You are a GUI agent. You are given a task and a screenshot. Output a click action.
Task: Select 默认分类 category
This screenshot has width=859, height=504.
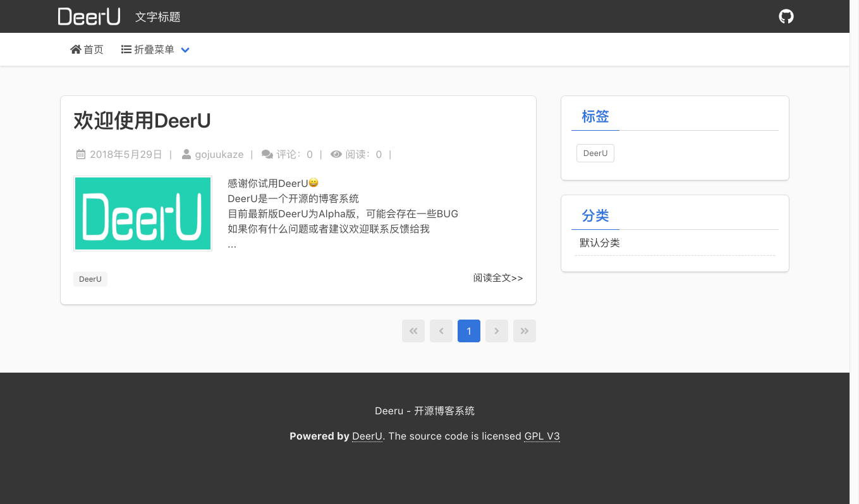600,243
